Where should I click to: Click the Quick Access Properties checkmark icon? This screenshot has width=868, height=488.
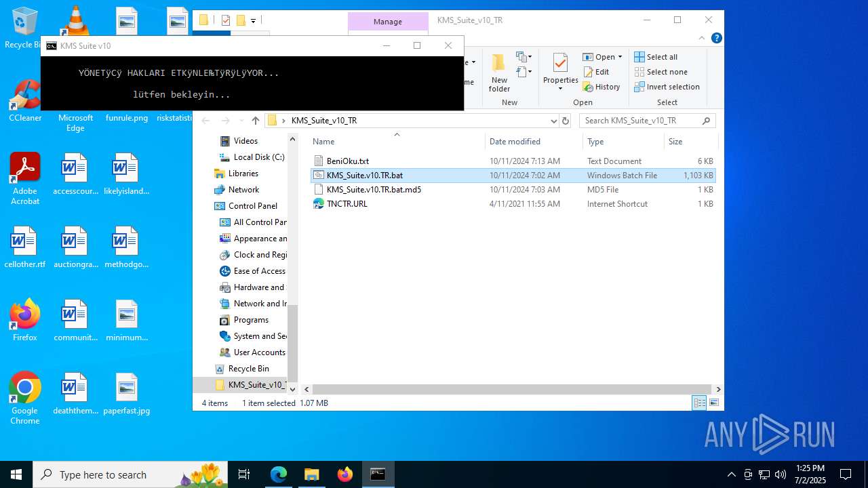[x=226, y=20]
